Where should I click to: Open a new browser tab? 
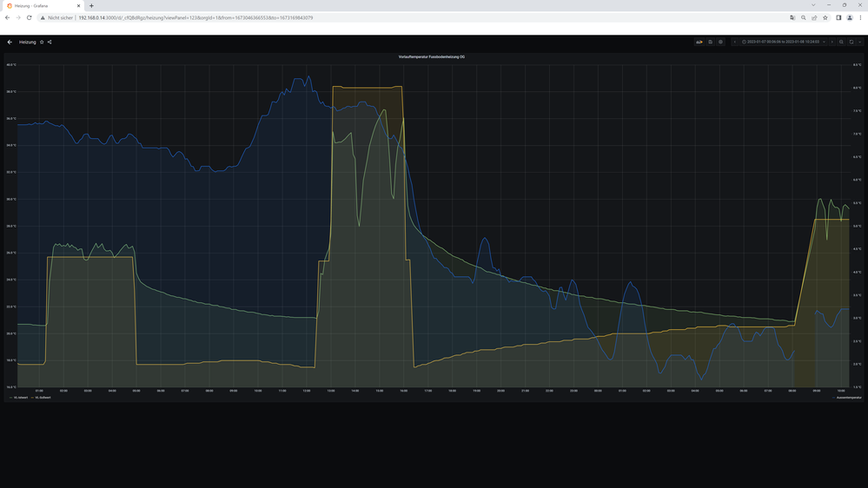(x=91, y=5)
